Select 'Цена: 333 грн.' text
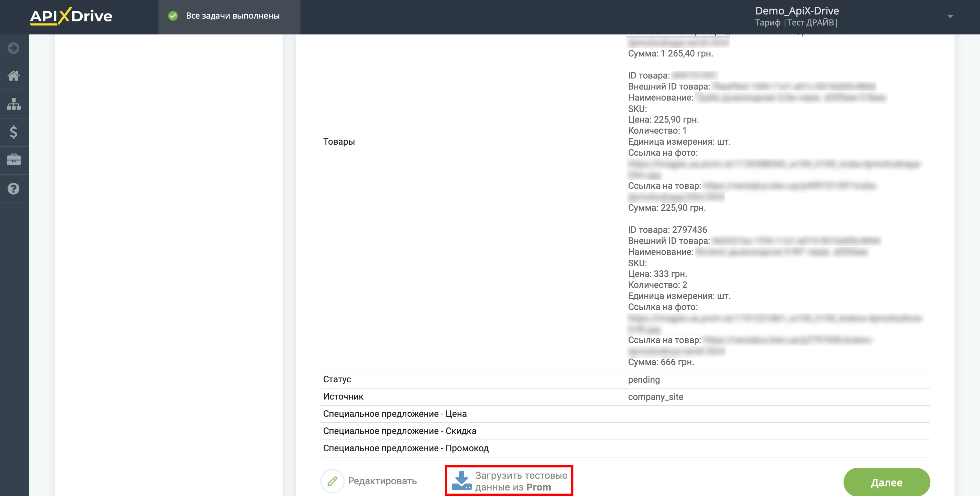 point(657,274)
